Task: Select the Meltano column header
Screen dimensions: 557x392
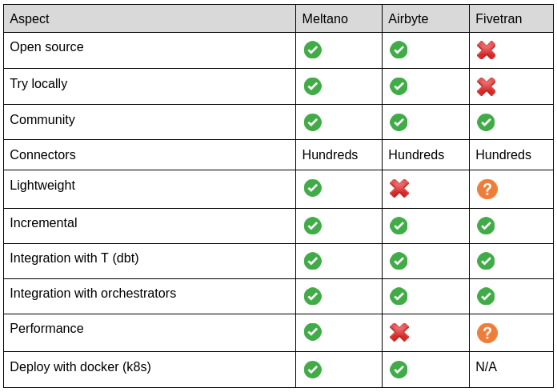Action: pyautogui.click(x=325, y=19)
